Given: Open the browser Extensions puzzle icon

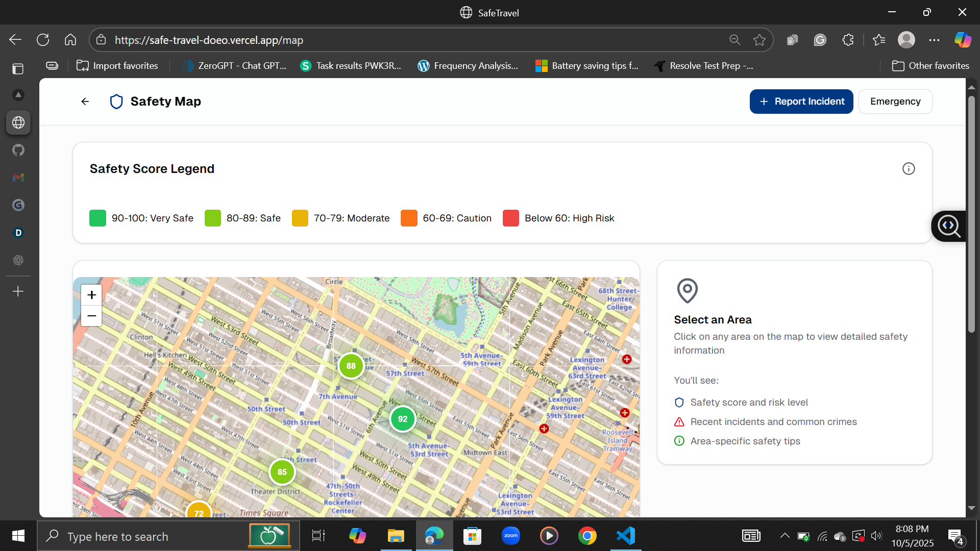Looking at the screenshot, I should tap(848, 40).
